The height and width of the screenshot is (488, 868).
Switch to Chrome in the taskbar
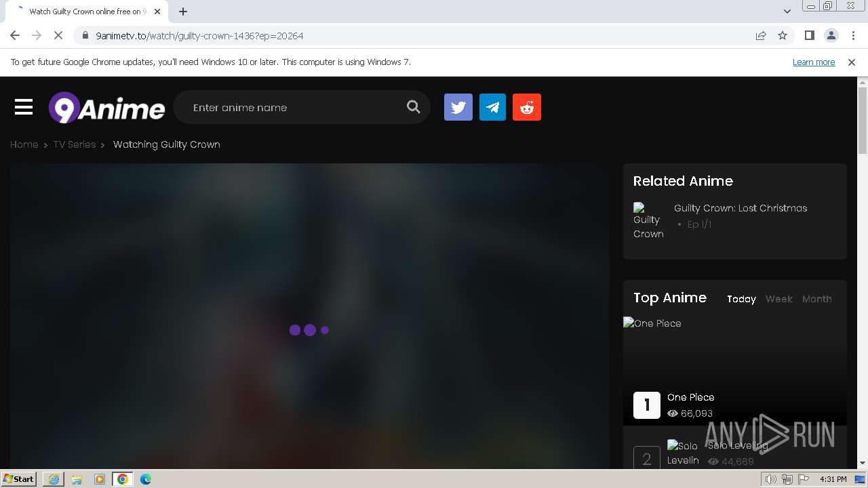coord(123,479)
